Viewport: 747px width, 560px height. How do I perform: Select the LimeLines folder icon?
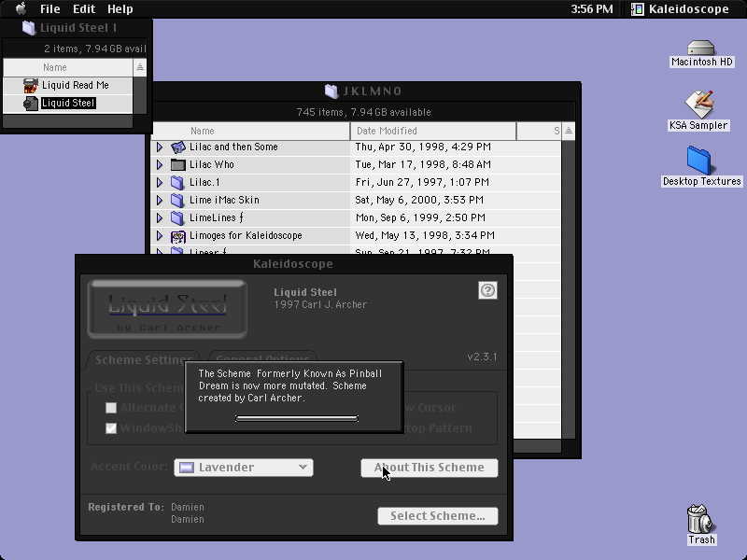point(177,218)
